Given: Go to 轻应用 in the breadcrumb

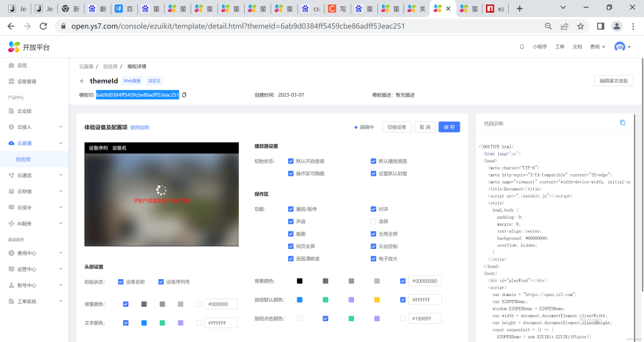Looking at the screenshot, I should [110, 67].
